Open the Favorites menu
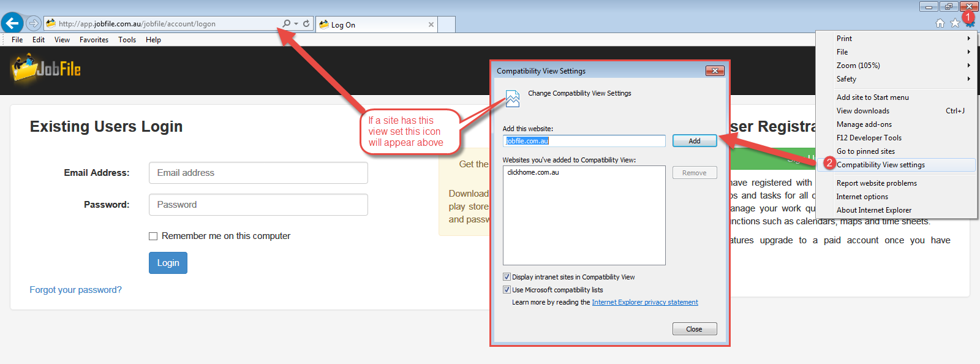 [94, 40]
